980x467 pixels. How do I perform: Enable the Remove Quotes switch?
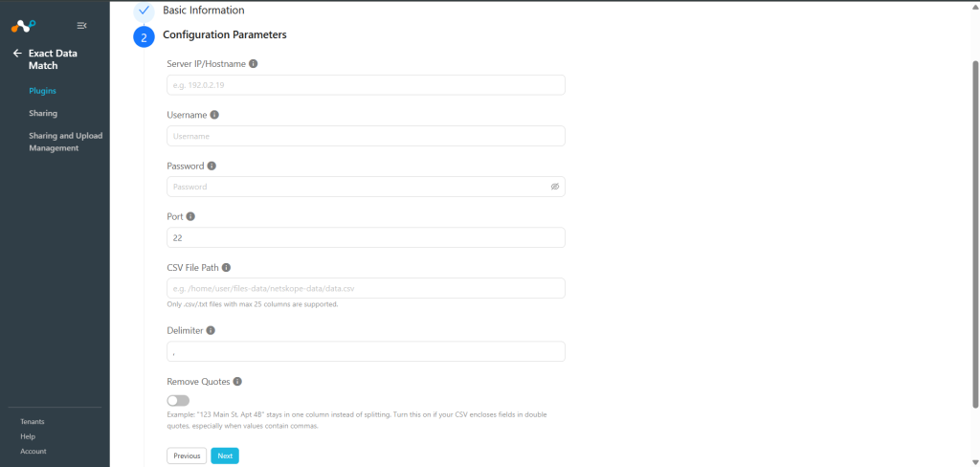click(x=178, y=401)
